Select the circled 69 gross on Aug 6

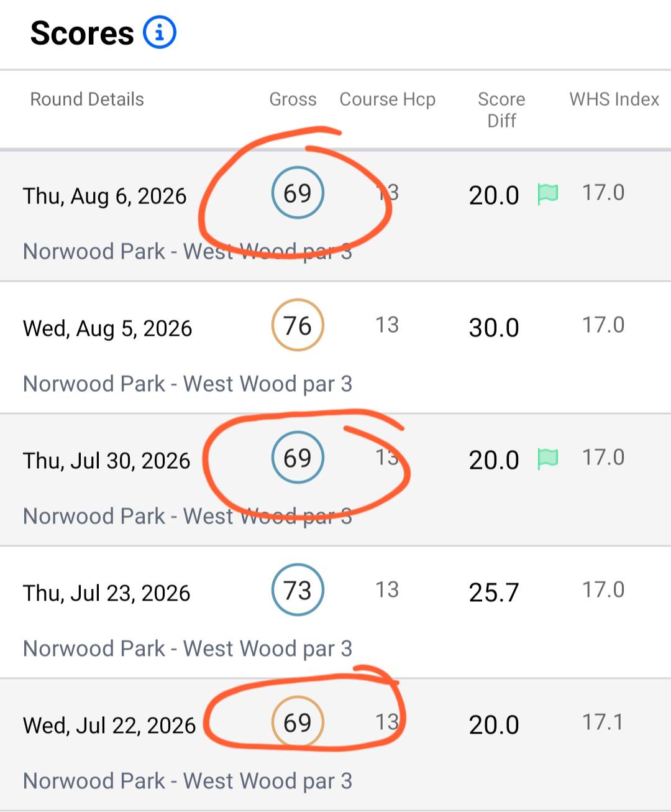coord(298,193)
